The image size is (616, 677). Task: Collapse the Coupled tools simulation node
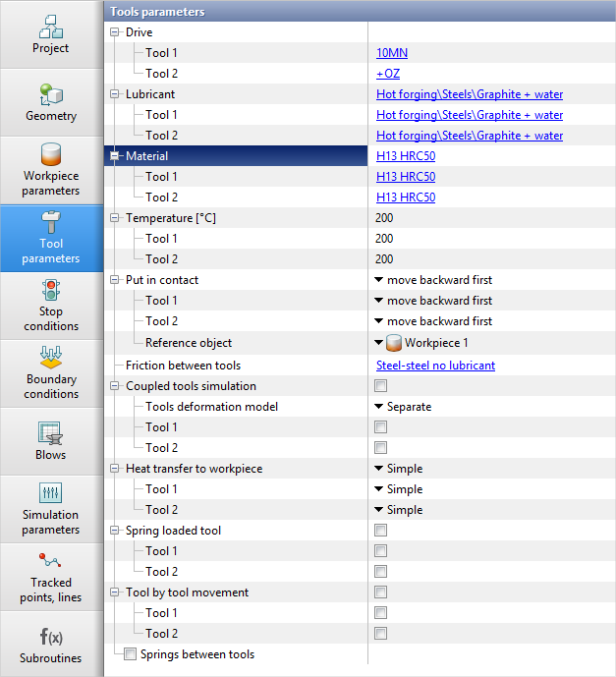click(x=114, y=386)
